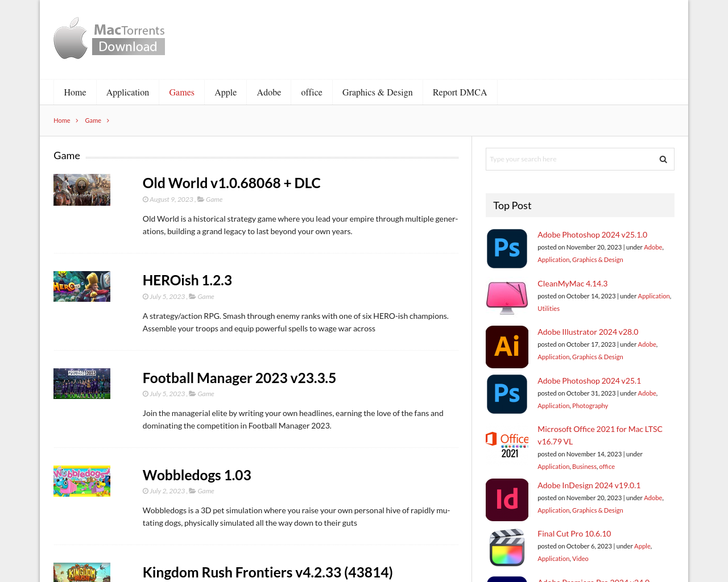Open the Kingdom Rush Frontiers v4.2.33 title
This screenshot has height=582, width=728.
click(268, 572)
